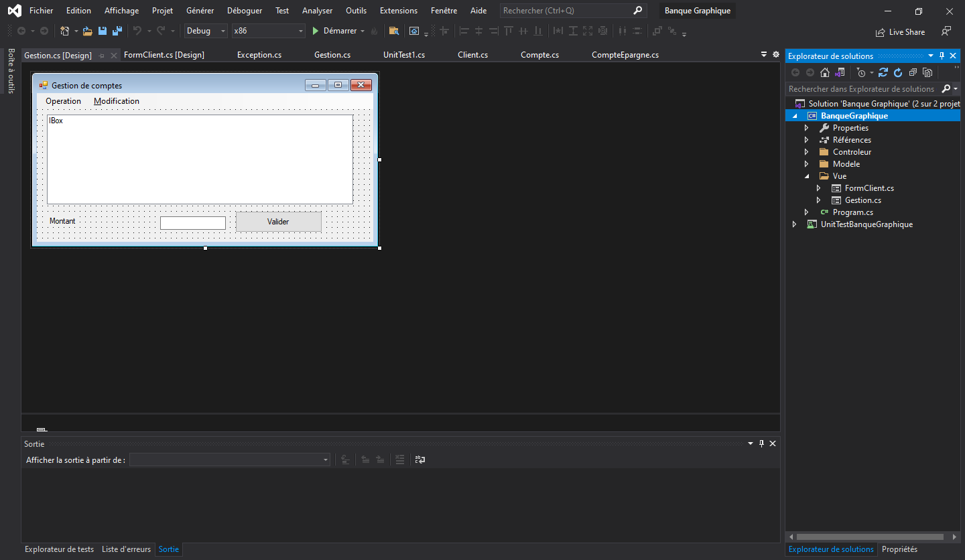
Task: Click the Home icon in Solution Explorer
Action: click(825, 72)
